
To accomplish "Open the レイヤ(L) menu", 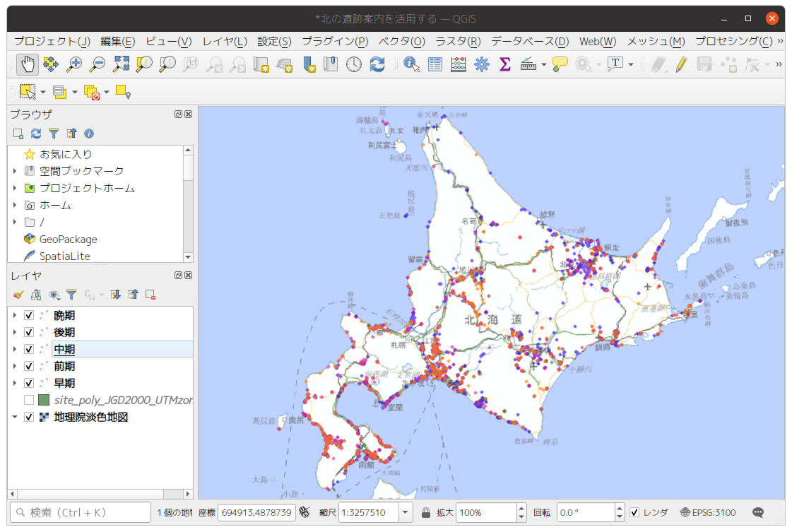I will pos(224,41).
